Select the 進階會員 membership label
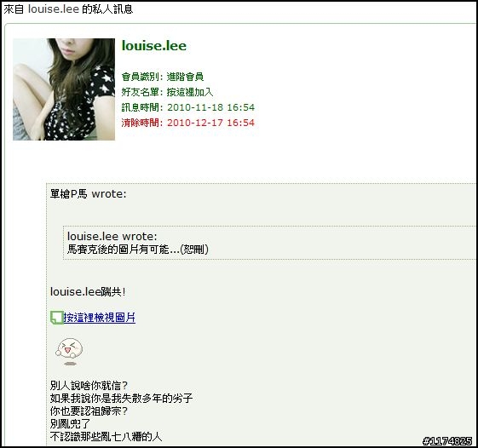Image resolution: width=478 pixels, height=448 pixels. [x=185, y=77]
